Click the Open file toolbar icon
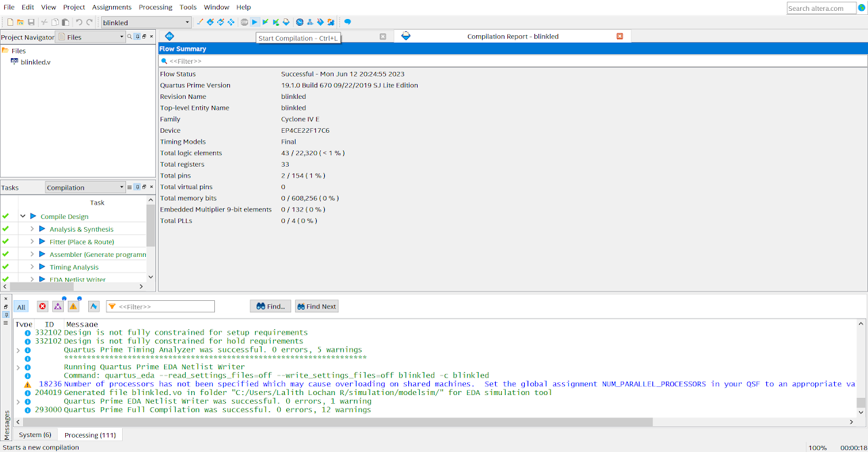 [20, 22]
